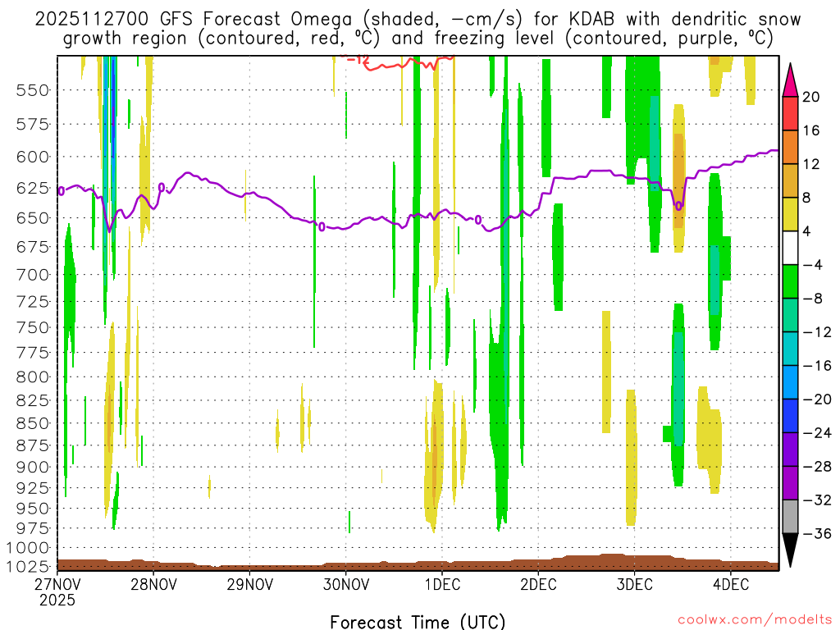Click the dark blue swatch between -20 and -24

tap(790, 416)
